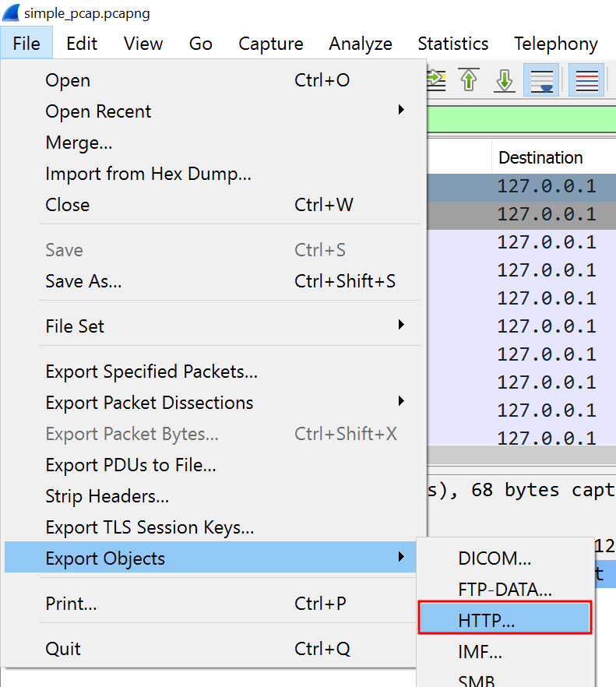Expand the Open Recent submenu
The height and width of the screenshot is (687, 616).
[x=99, y=111]
